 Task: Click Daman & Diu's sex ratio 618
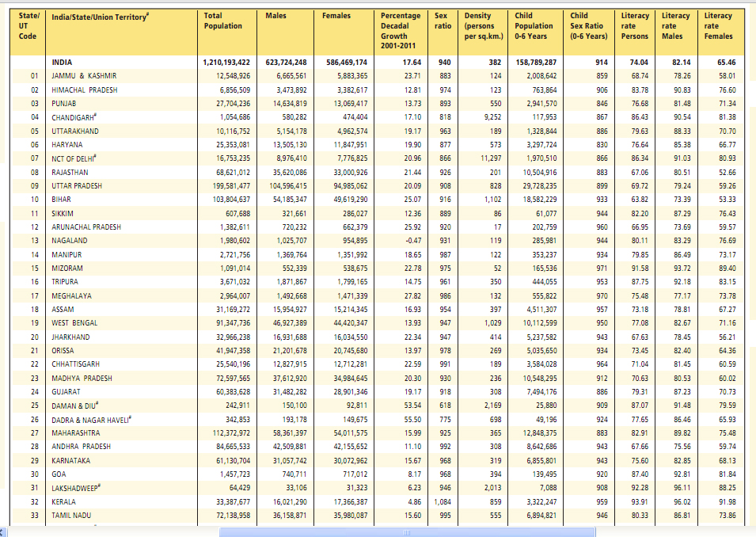[x=445, y=406]
